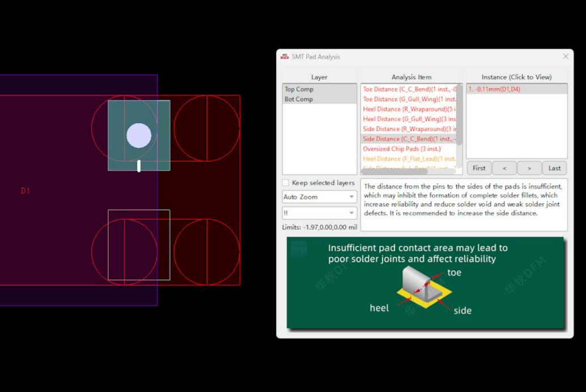Viewport: 586px width, 392px height.
Task: Jump to First instance
Action: 479,168
